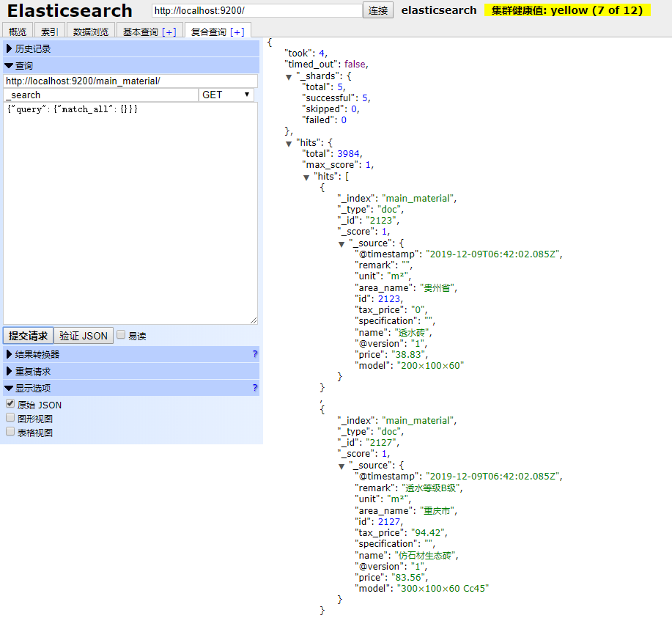Enable the 表格视图 checkbox
Screen dimensions: 672x621
pos(10,431)
